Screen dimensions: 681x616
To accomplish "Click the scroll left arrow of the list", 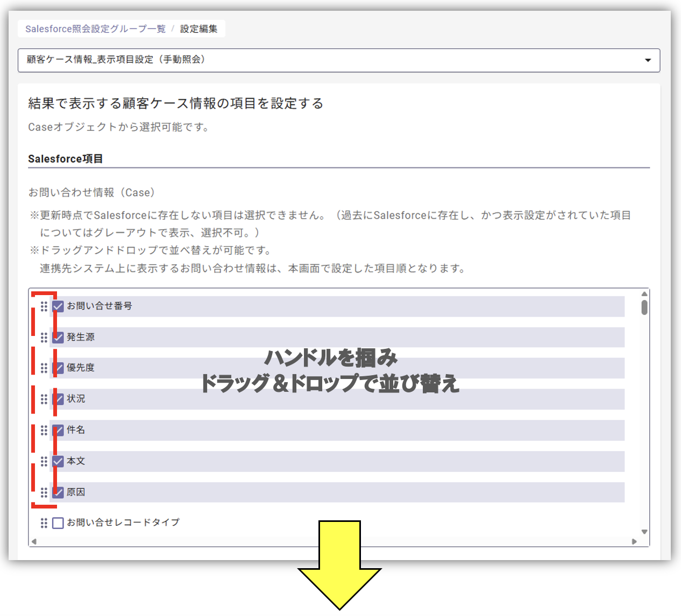I will coord(34,541).
